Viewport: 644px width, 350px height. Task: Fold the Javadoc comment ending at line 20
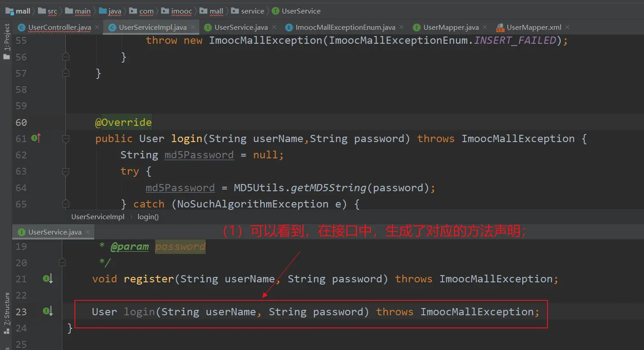[x=62, y=262]
